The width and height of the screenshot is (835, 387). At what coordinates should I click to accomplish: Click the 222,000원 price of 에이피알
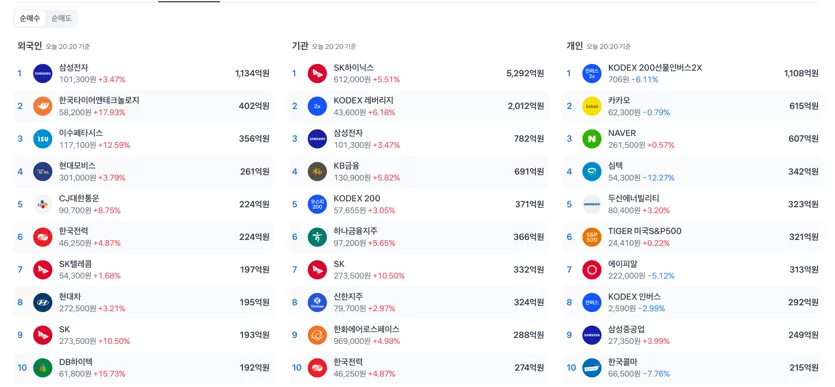point(627,276)
